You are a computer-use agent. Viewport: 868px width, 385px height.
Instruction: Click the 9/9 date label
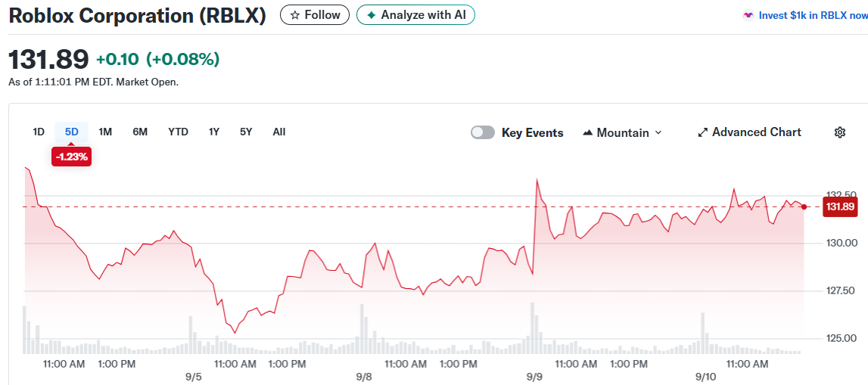click(x=535, y=377)
